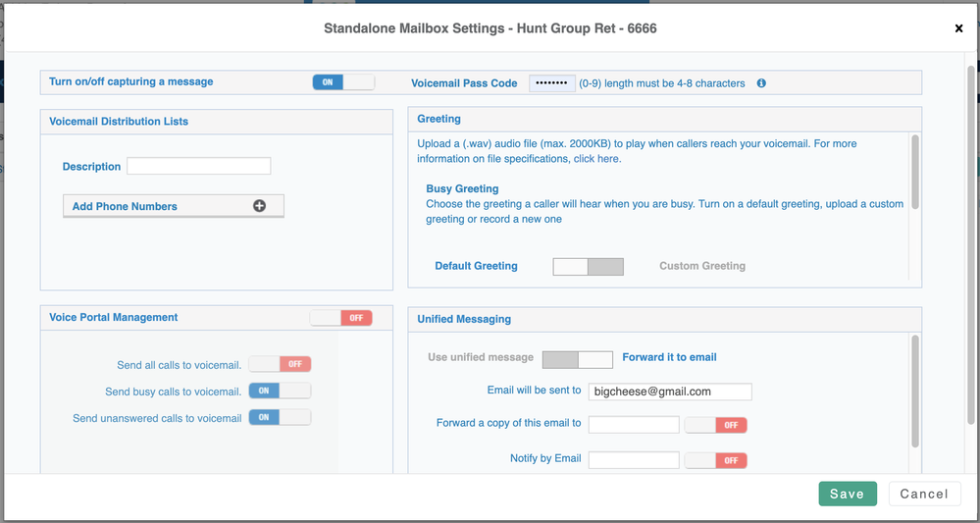This screenshot has width=980, height=523.
Task: Toggle message capturing ON switch
Action: point(343,82)
